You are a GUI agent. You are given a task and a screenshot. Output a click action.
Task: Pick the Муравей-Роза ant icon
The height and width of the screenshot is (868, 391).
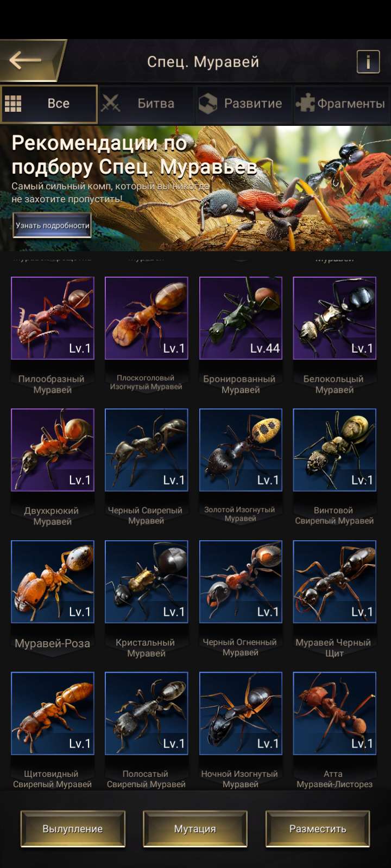53,582
